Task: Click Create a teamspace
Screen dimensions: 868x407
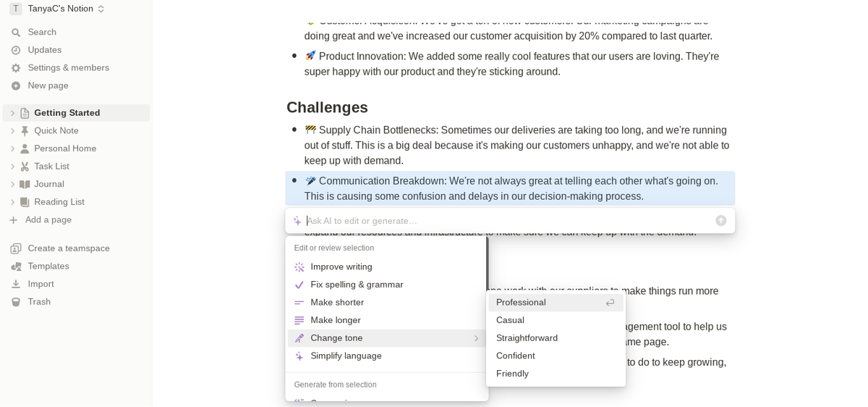Action: pyautogui.click(x=69, y=248)
